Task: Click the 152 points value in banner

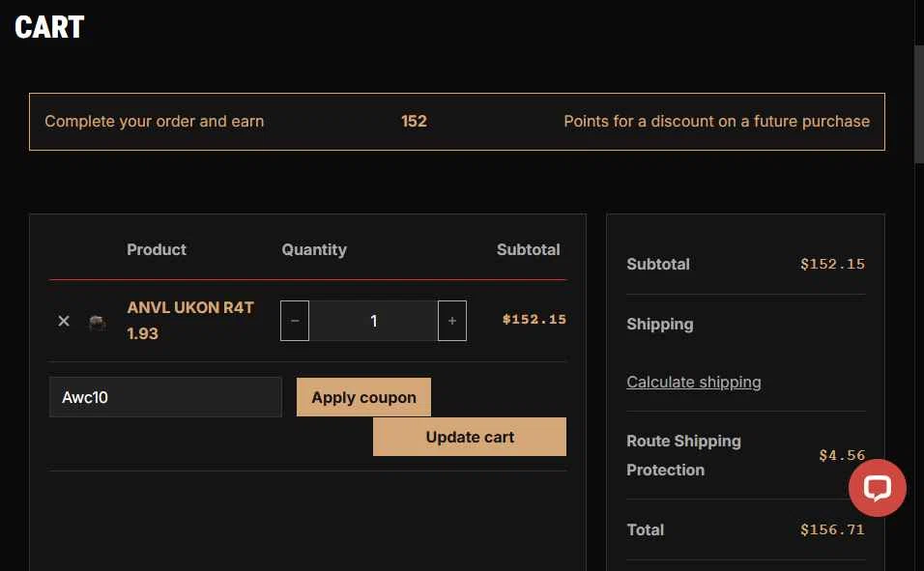Action: pos(414,122)
